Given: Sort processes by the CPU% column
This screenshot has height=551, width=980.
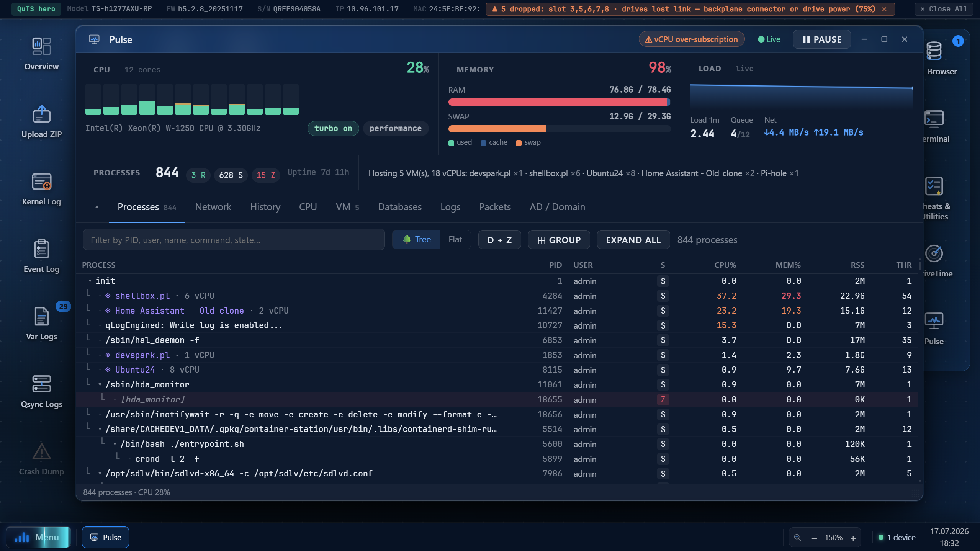Looking at the screenshot, I should [725, 265].
